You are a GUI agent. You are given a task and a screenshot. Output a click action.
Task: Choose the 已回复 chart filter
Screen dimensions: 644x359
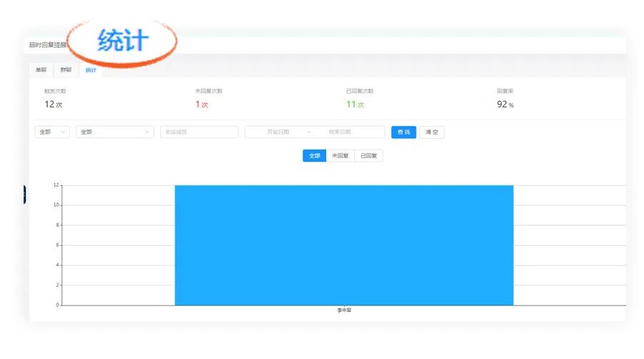point(369,156)
